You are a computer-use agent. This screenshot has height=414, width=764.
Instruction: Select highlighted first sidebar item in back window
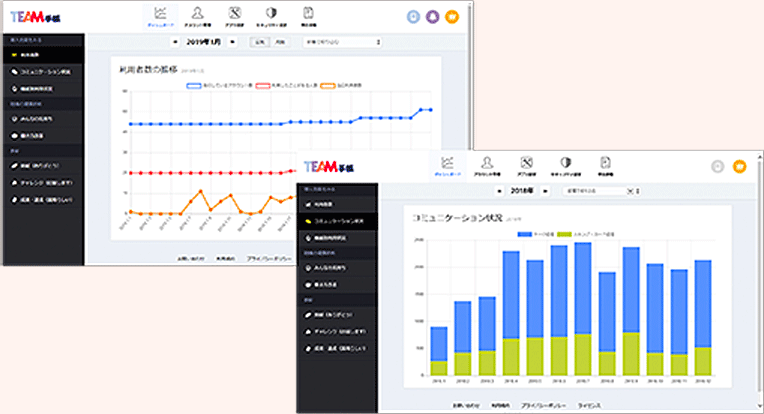point(44,55)
